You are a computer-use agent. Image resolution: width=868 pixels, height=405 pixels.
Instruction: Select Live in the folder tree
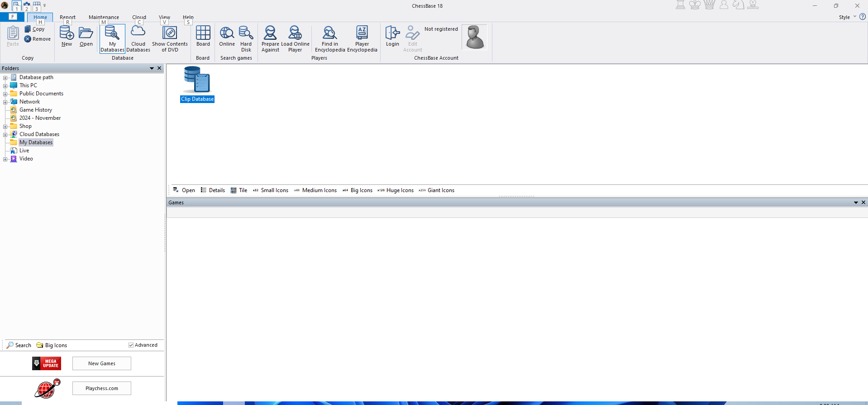(24, 151)
